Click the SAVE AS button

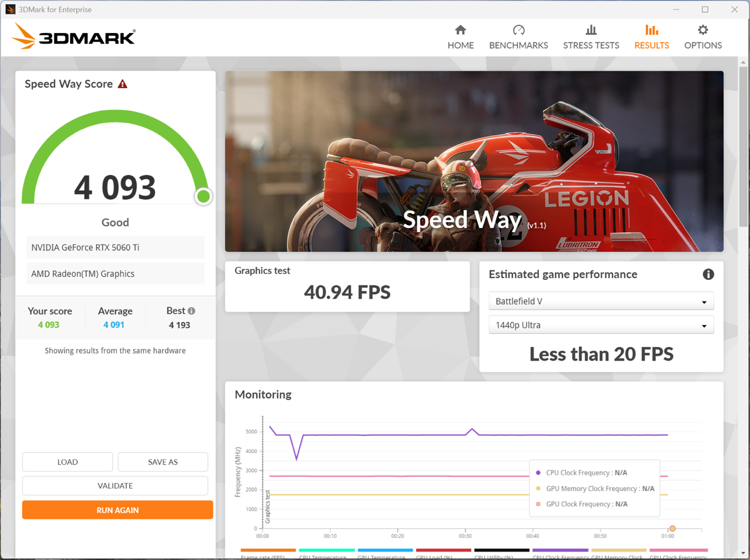click(x=163, y=462)
